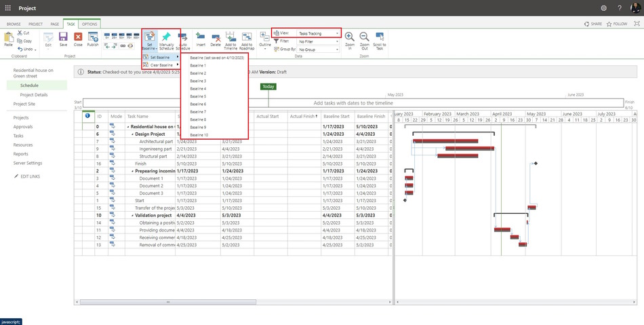The image size is (644, 325).
Task: Open the Group By dropdown
Action: 319,50
